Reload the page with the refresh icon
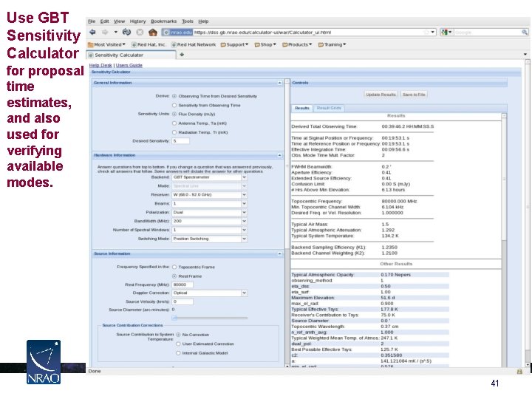 [x=127, y=33]
